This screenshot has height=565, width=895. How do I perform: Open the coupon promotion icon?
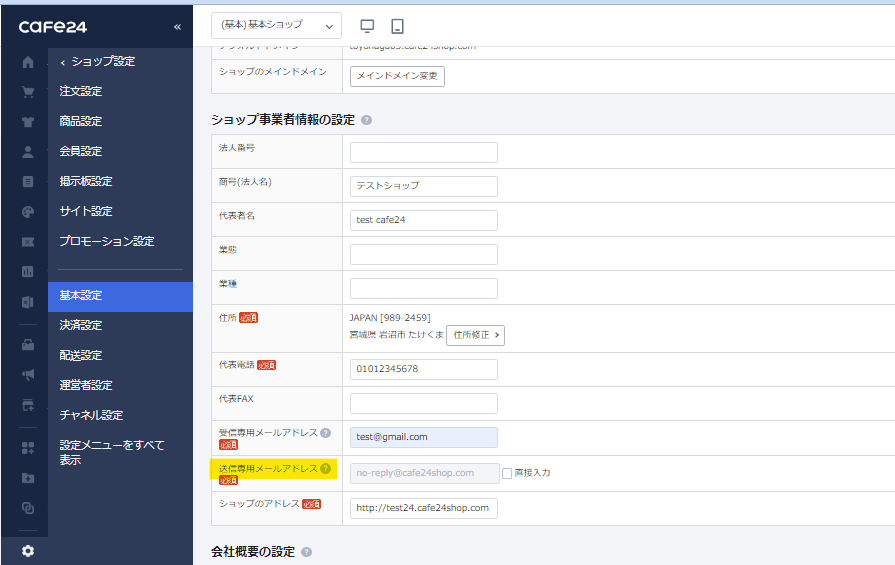tap(27, 242)
